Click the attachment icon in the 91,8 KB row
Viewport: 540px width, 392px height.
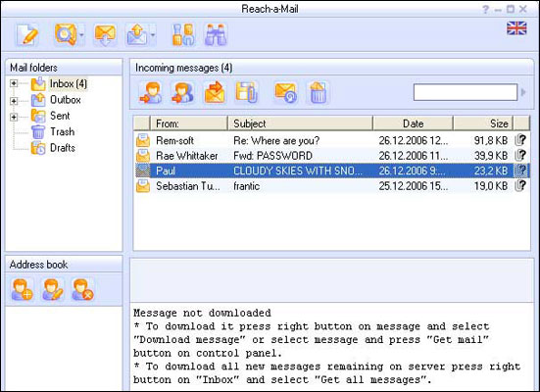point(520,140)
